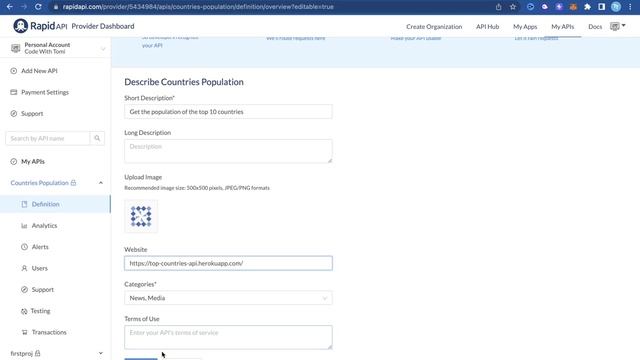Viewport: 640px width, 360px height.
Task: Bookmark page with the star icon
Action: [x=513, y=7]
